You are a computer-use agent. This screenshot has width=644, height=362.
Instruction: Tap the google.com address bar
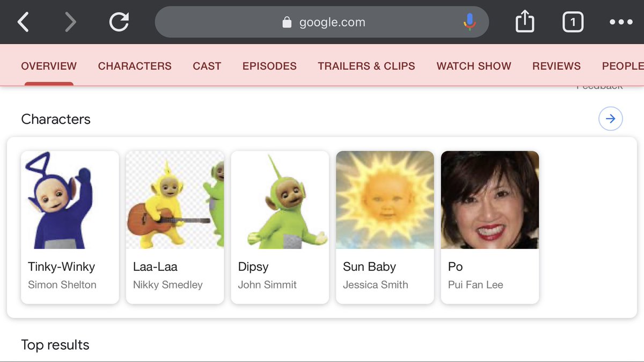coord(321,22)
